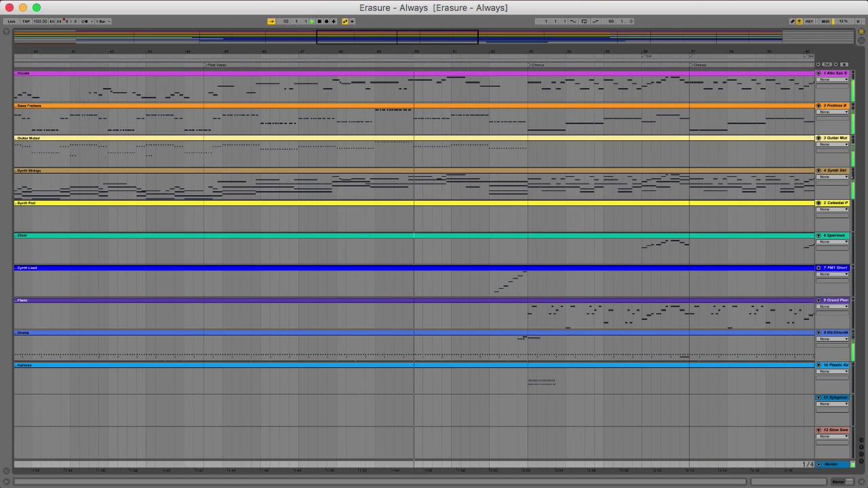Select the Bass Fretless clip title bar
This screenshot has height=488, width=868.
[414, 106]
